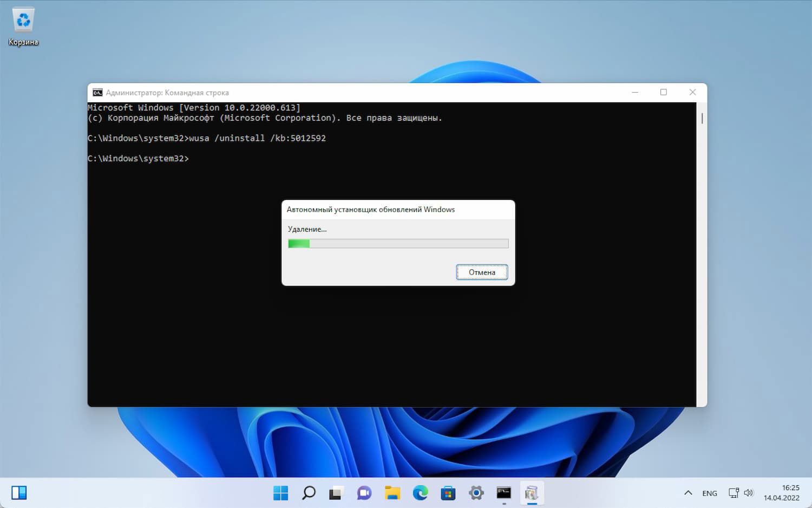Switch to Command Prompt taskbar icon
This screenshot has height=508, width=812.
pos(504,493)
